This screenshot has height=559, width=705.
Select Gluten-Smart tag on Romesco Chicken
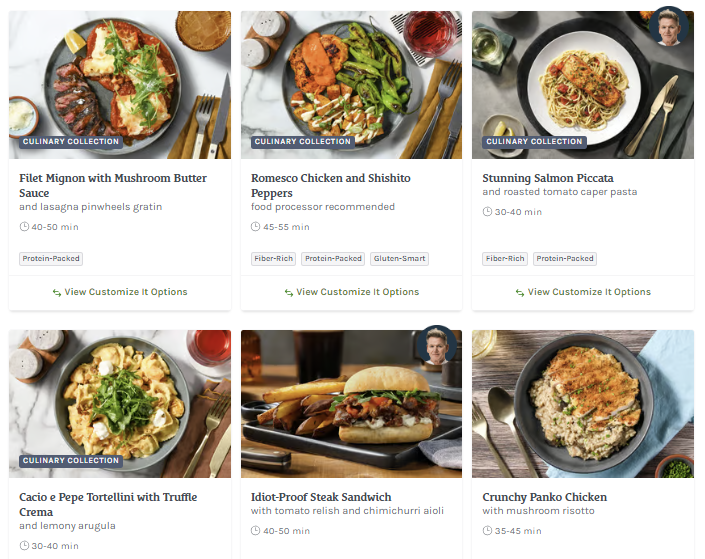(399, 258)
